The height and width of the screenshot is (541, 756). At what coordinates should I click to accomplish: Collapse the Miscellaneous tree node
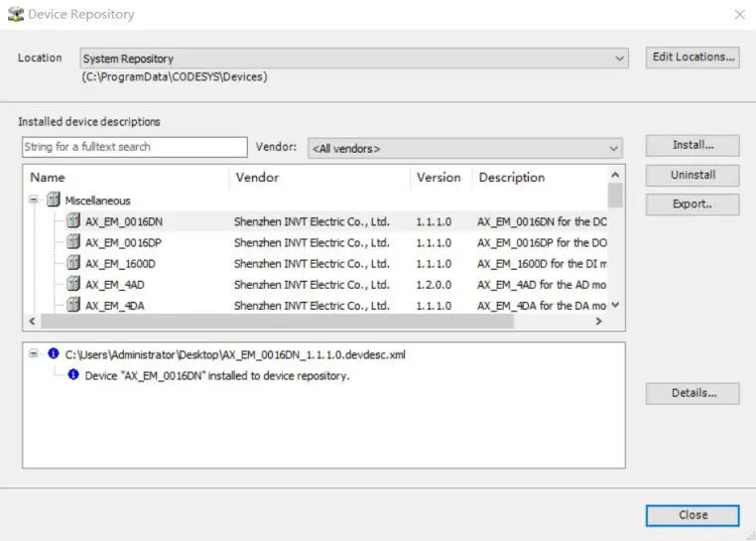(x=34, y=200)
